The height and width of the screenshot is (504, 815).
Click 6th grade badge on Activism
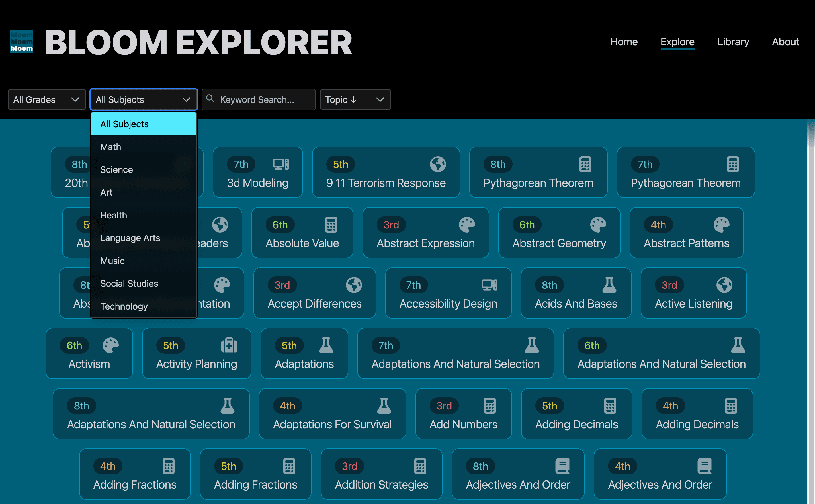[74, 345]
